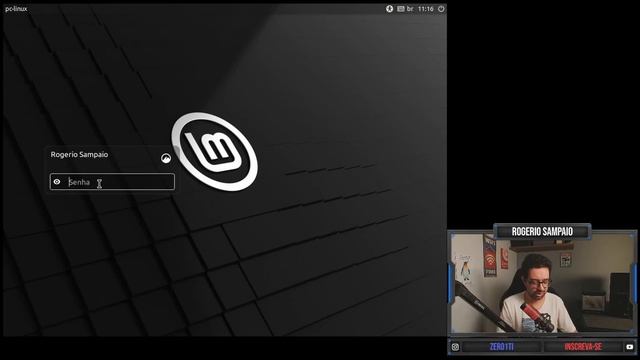Click the keyboard layout icon
The height and width of the screenshot is (360, 640).
[x=401, y=9]
